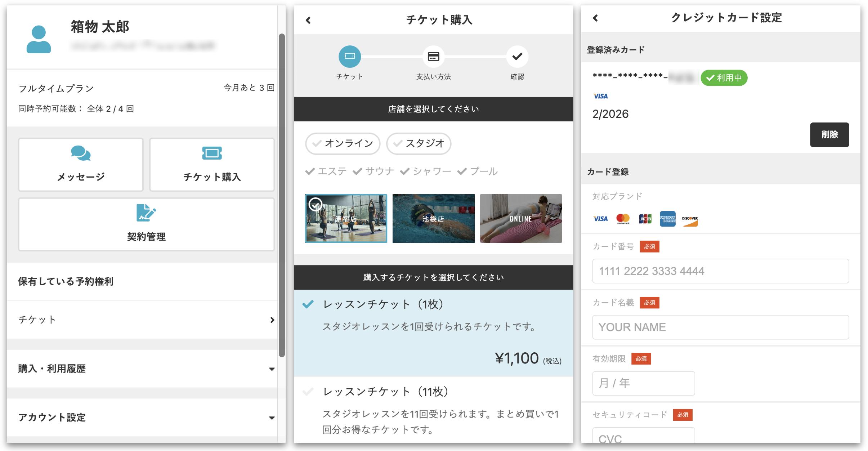This screenshot has width=868, height=451.
Task: Click the メッセージ chat bubble icon
Action: click(x=81, y=153)
